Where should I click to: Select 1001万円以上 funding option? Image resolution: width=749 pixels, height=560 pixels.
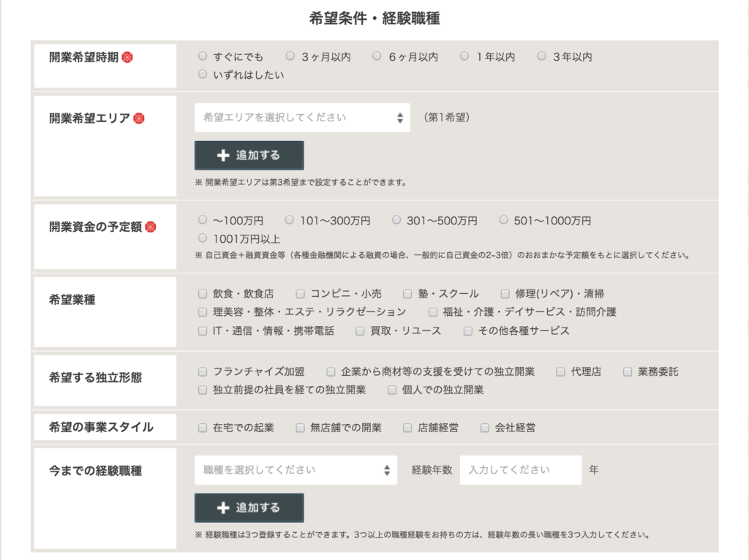click(203, 238)
